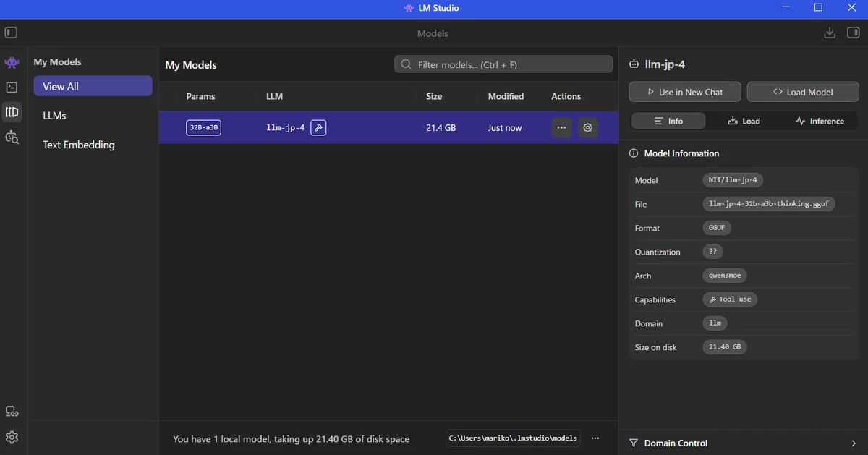Toggle the right sidebar panel icon
The width and height of the screenshot is (868, 455).
[853, 33]
